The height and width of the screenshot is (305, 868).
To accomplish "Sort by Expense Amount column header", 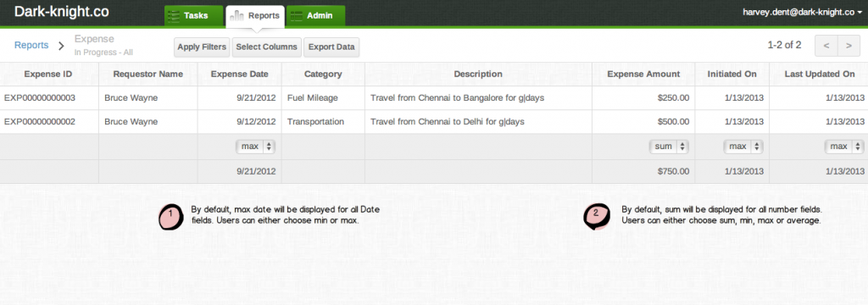I will point(643,75).
